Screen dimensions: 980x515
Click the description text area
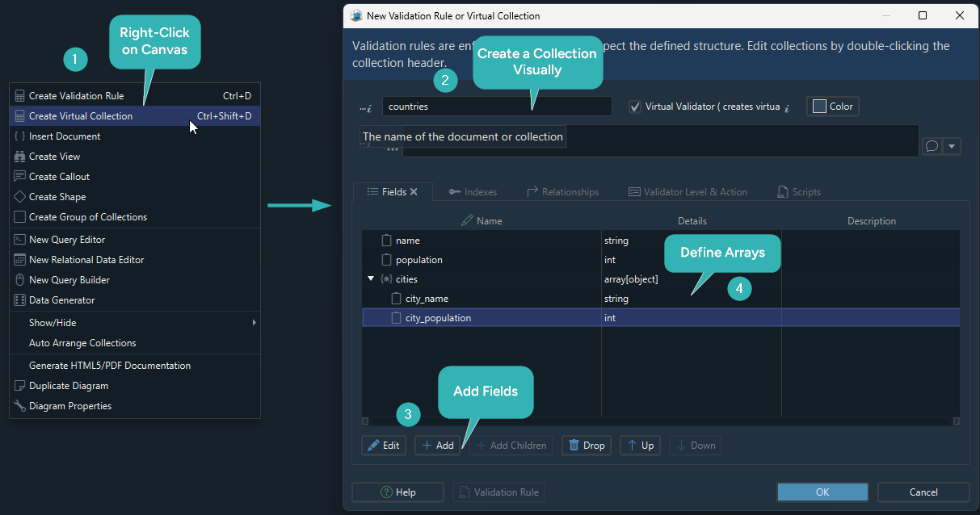[x=661, y=140]
